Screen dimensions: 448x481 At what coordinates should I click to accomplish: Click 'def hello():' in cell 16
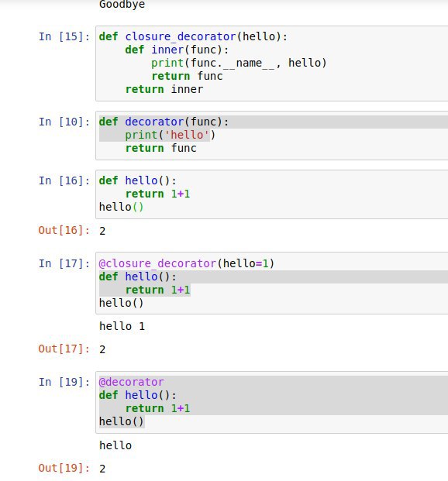pyautogui.click(x=137, y=180)
